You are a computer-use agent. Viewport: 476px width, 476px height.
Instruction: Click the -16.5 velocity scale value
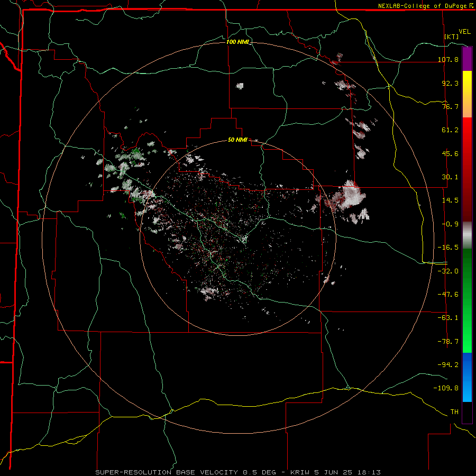click(x=448, y=248)
